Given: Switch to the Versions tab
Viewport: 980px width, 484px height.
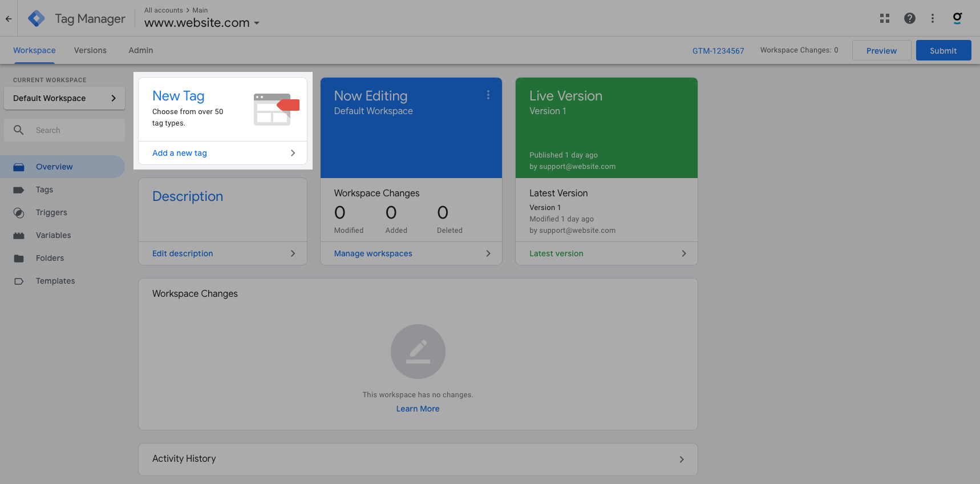Looking at the screenshot, I should [x=90, y=50].
